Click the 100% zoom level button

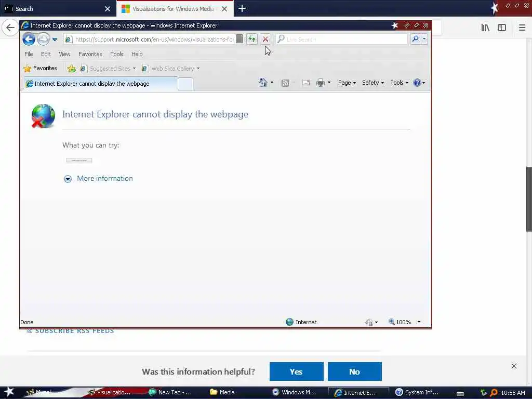(x=400, y=322)
